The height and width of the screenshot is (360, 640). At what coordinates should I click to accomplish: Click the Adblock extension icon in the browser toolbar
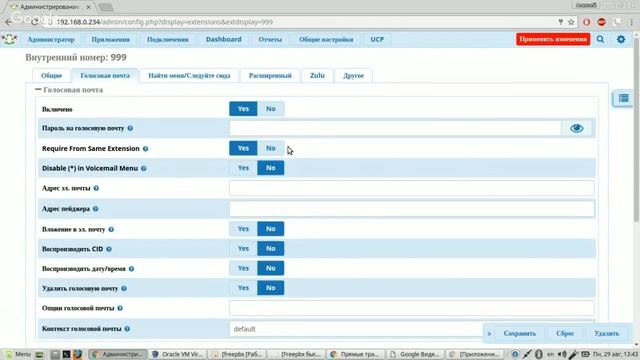tap(601, 22)
